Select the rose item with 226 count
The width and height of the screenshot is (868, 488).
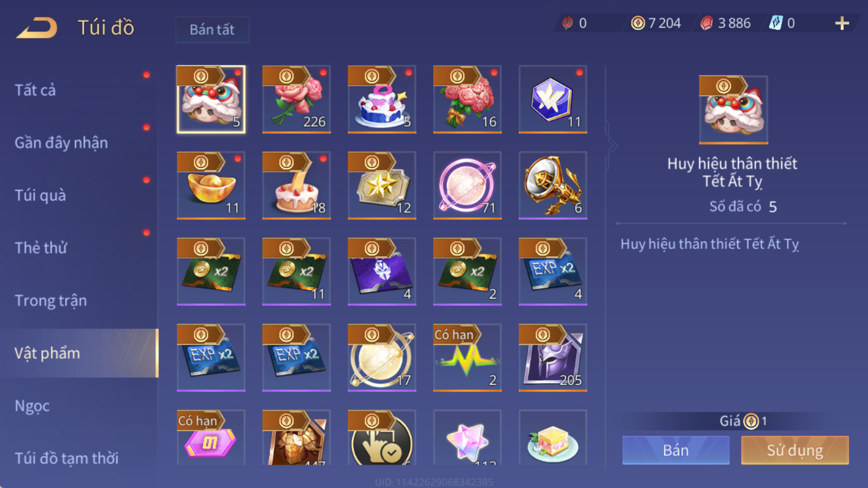296,99
